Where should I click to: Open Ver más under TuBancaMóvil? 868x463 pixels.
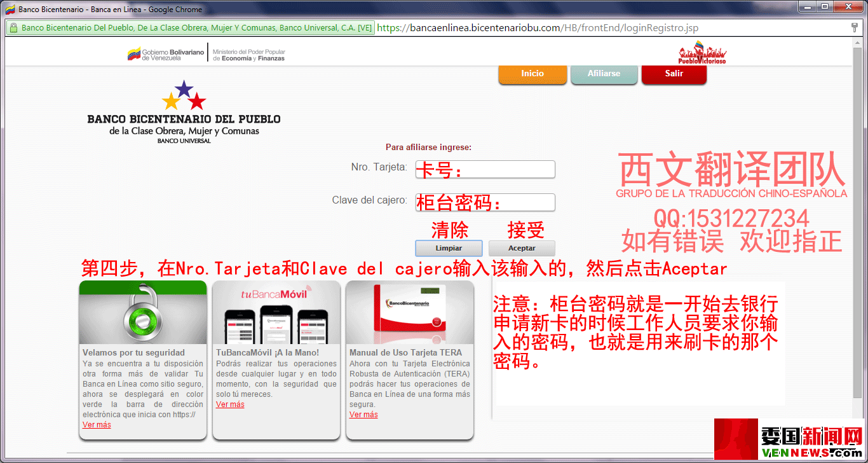[x=230, y=404]
